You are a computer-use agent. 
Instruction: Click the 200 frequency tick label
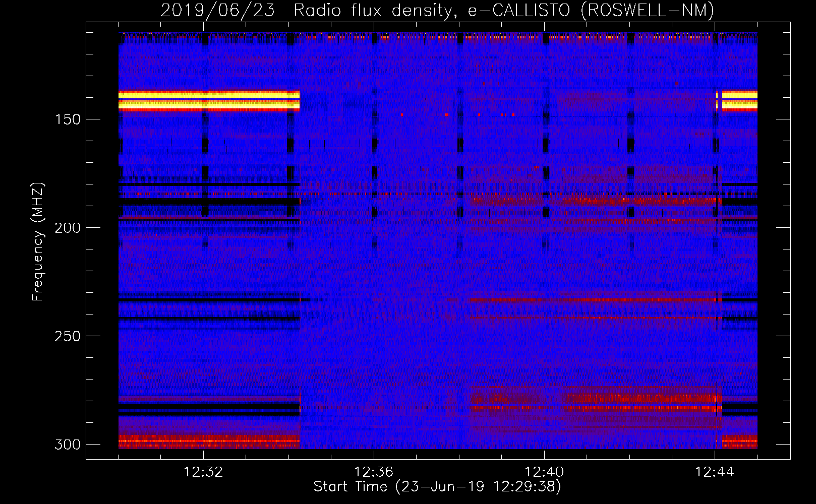click(68, 228)
